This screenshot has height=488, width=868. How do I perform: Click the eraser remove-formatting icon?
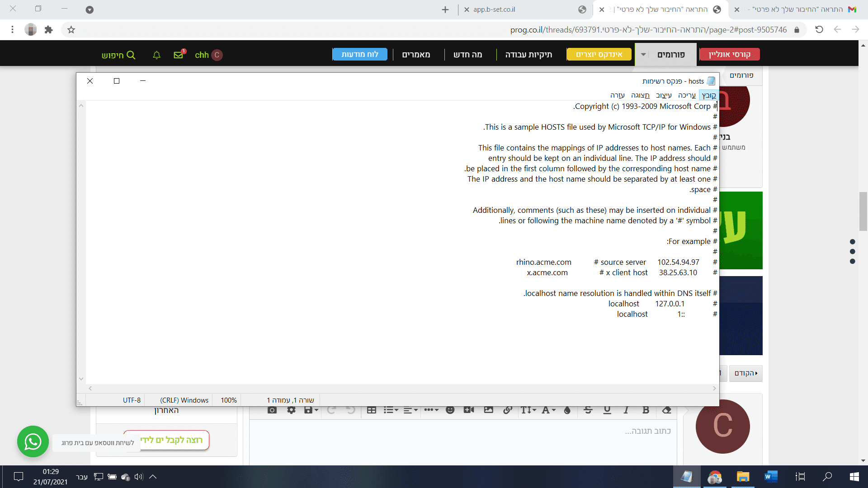click(666, 410)
